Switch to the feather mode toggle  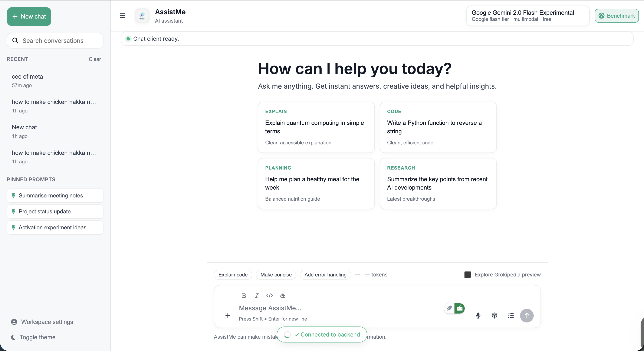(450, 308)
